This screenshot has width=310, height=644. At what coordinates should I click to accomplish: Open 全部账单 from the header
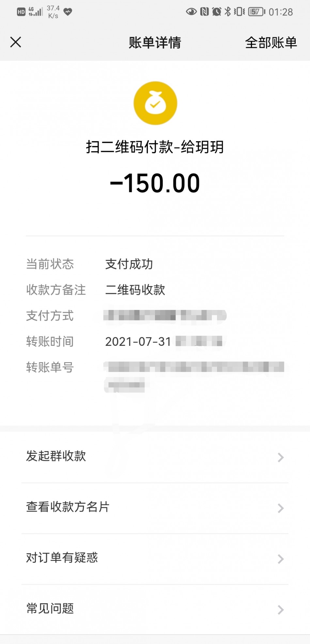[x=271, y=42]
